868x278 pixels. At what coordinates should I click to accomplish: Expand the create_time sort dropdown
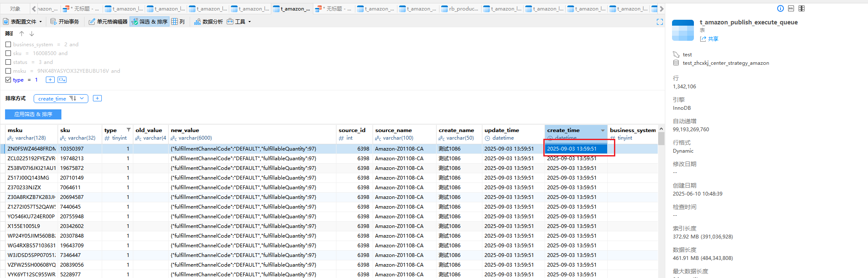[82, 98]
